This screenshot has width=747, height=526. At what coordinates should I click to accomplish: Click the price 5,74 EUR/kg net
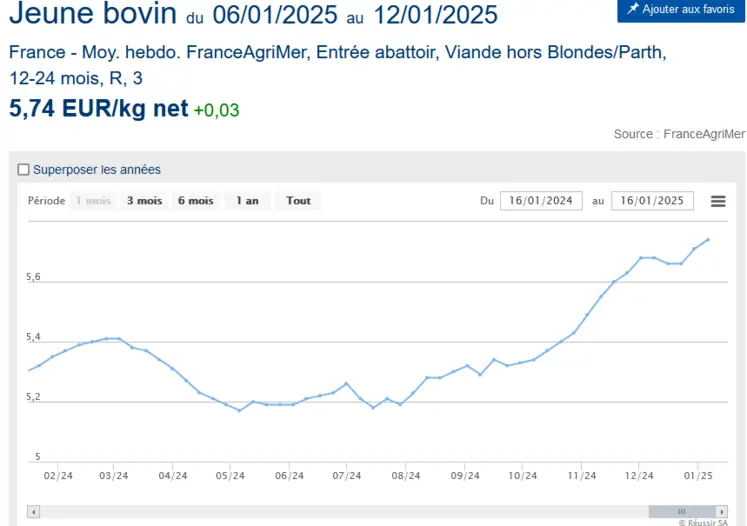pyautogui.click(x=99, y=108)
